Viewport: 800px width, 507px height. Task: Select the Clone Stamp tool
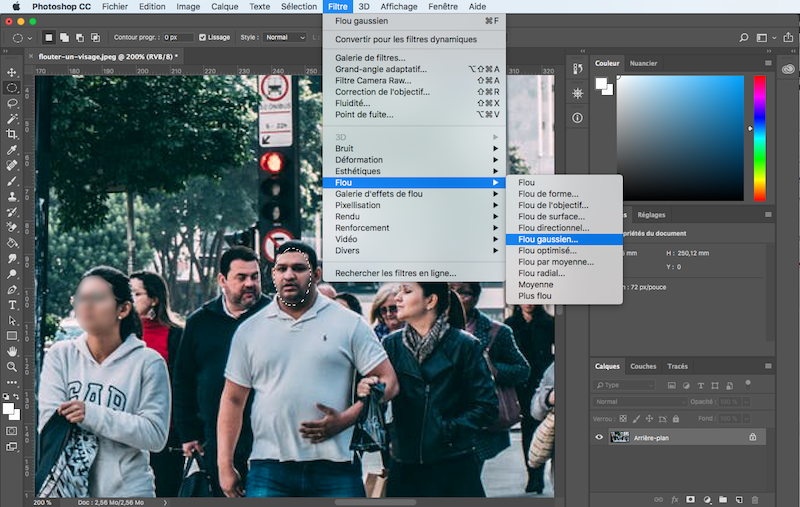click(x=12, y=196)
